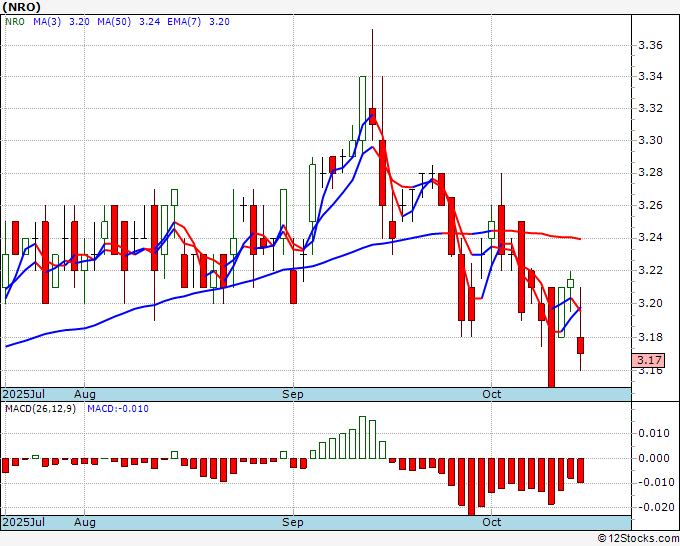The width and height of the screenshot is (680, 546).
Task: Click 2025Jul on the price chart date axis
Action: click(24, 394)
